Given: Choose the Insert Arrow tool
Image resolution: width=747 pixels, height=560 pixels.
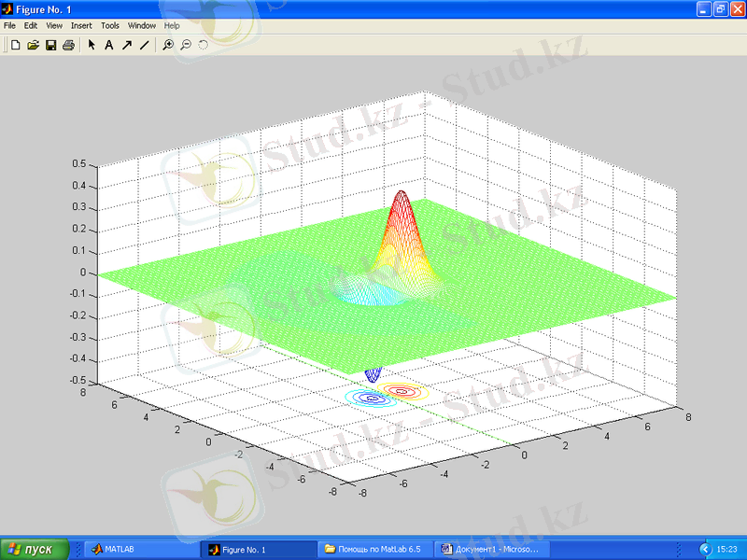Looking at the screenshot, I should tap(126, 44).
